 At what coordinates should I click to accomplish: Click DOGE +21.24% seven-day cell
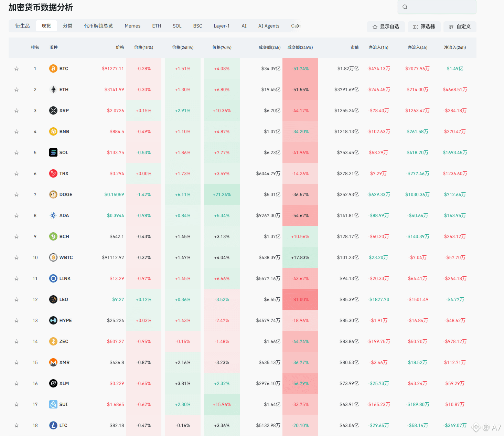click(222, 194)
